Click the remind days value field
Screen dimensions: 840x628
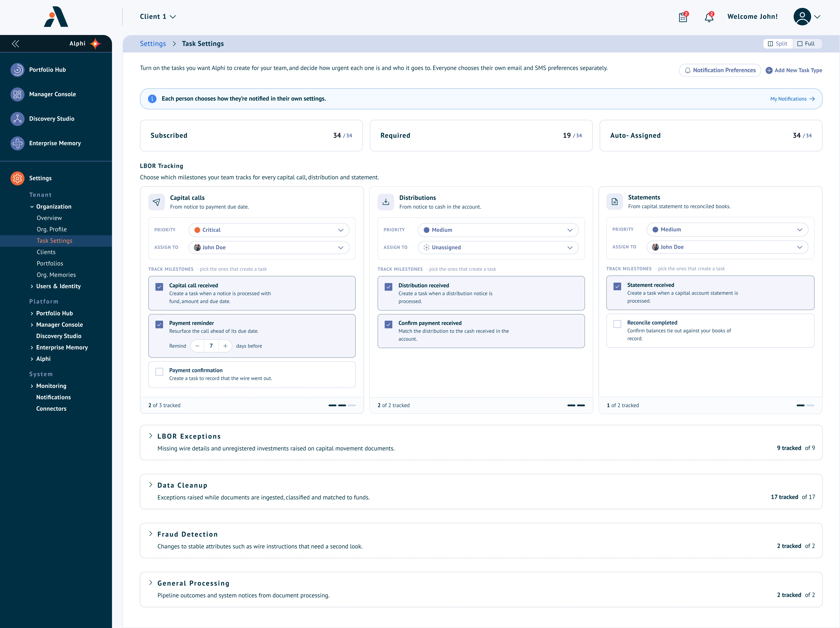click(x=211, y=346)
